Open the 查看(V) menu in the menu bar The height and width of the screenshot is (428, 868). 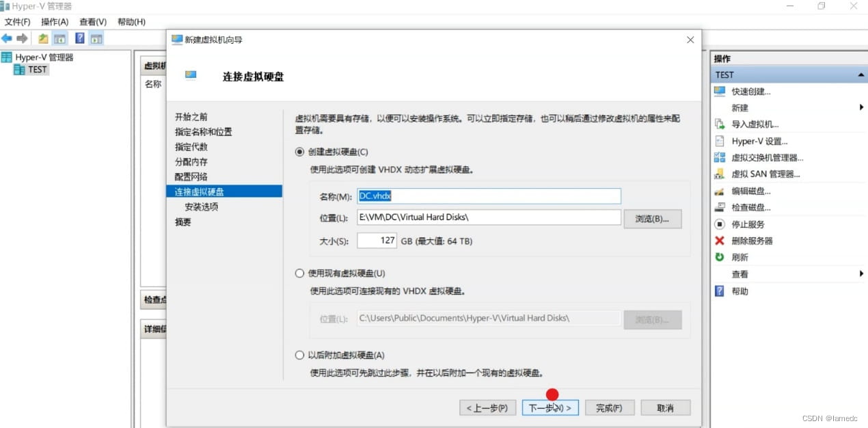pyautogui.click(x=93, y=22)
